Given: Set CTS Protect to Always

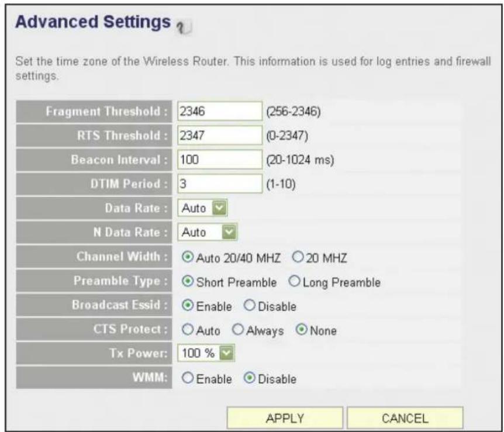Looking at the screenshot, I should click(x=238, y=330).
